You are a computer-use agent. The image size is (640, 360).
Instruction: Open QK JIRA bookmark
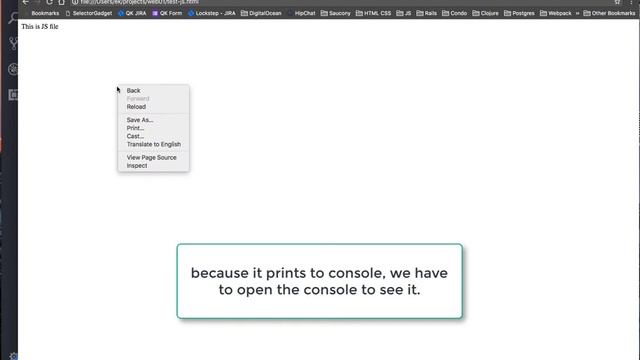(132, 13)
